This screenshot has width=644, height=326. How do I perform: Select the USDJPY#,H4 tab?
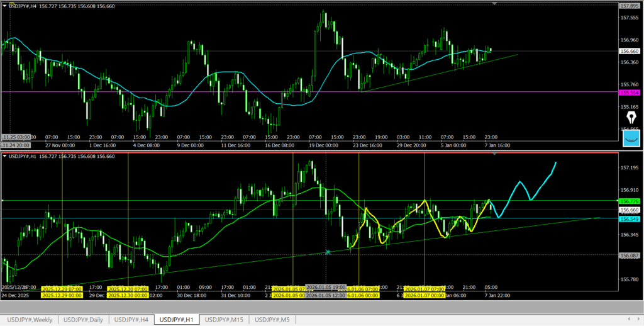131,320
